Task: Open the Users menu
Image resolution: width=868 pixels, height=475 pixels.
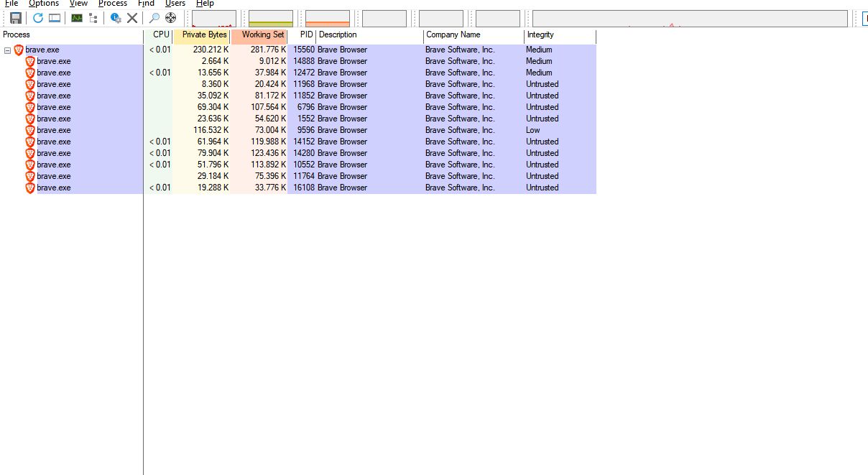Action: pos(175,4)
